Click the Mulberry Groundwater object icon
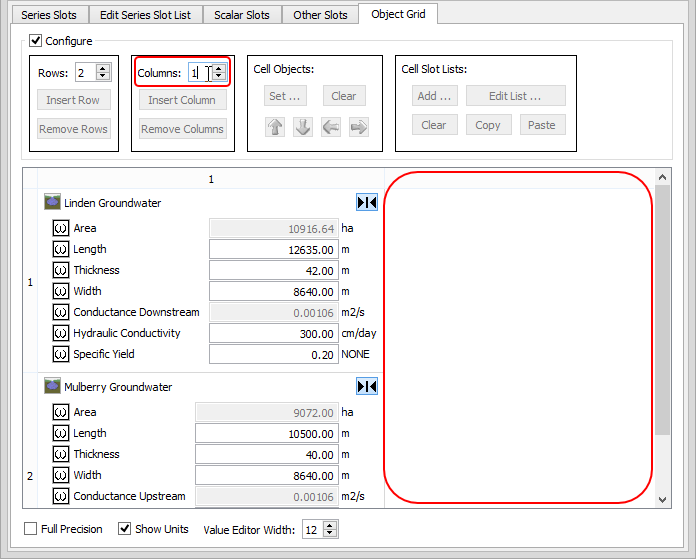Viewport: 696px width, 559px height. (x=52, y=387)
